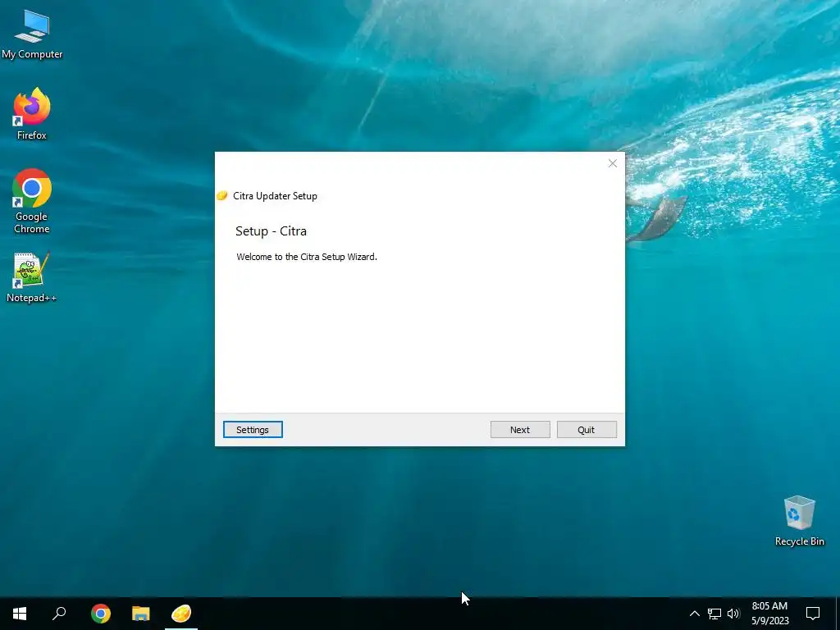Click the 'Welcome to the Citra Setup Wizard.' text
Screen dimensions: 840x630
point(307,257)
